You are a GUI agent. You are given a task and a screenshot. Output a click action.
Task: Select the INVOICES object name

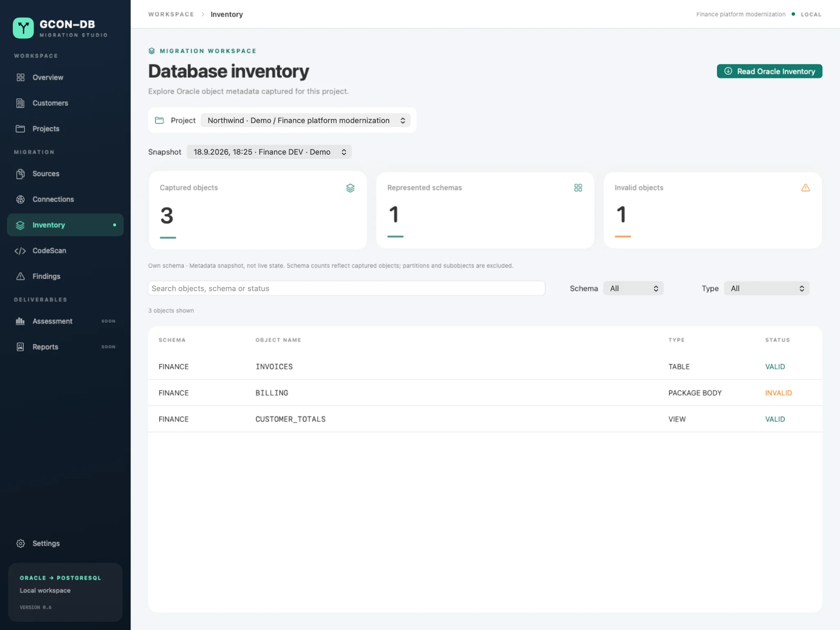pyautogui.click(x=274, y=367)
